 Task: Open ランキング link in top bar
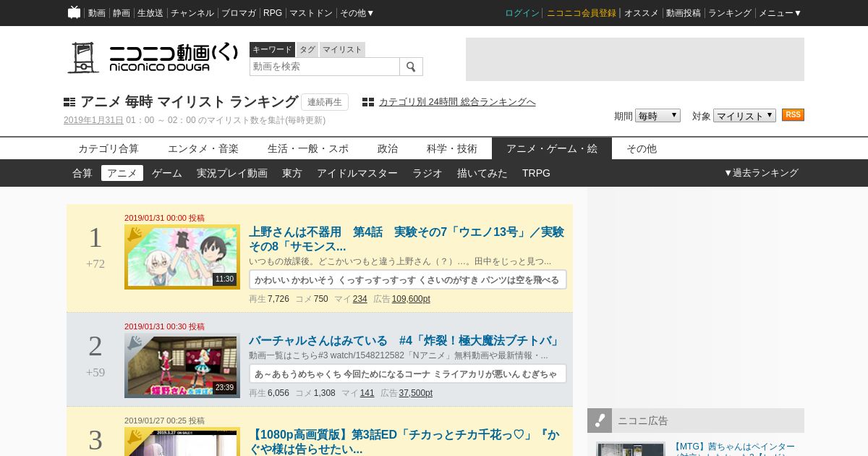coord(730,13)
